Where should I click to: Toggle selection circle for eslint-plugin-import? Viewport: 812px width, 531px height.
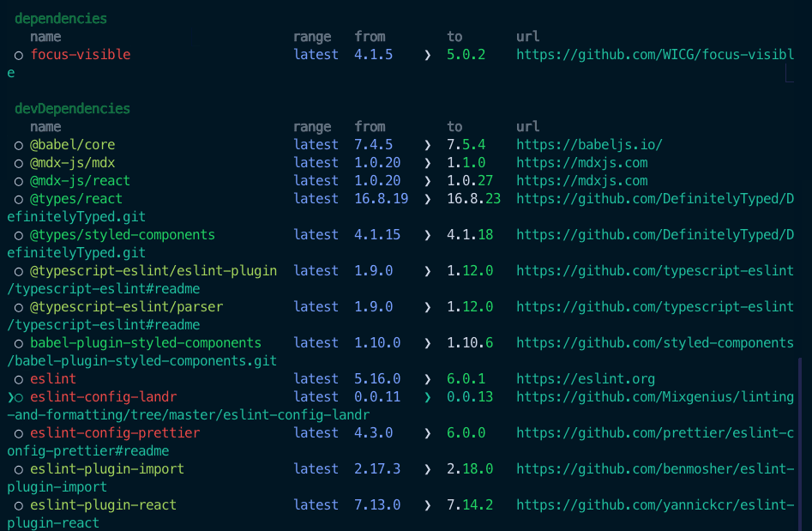point(19,470)
